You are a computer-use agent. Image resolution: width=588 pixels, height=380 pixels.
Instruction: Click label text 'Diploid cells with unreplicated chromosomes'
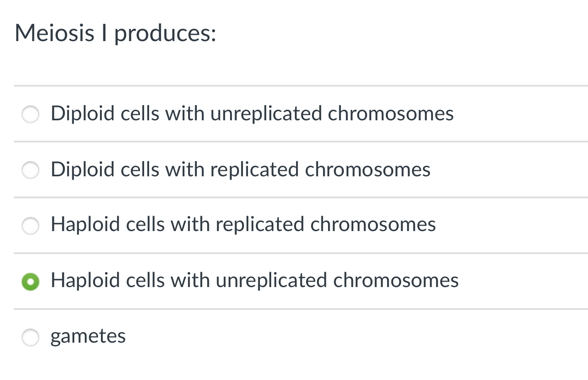pyautogui.click(x=252, y=114)
